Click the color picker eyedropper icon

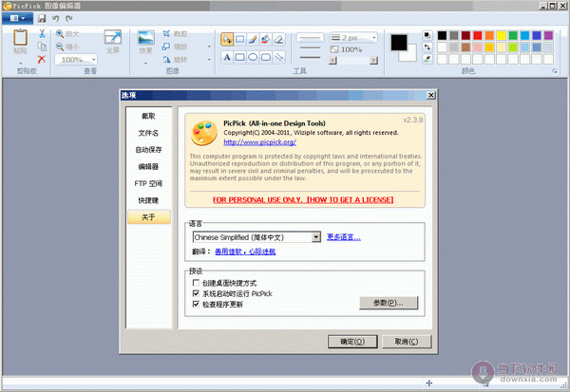[427, 59]
